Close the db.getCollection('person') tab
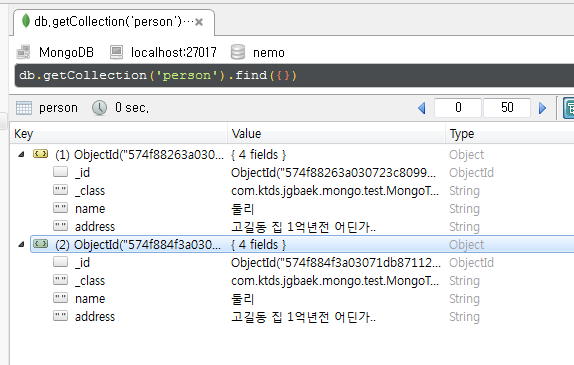The image size is (574, 365). pos(199,22)
